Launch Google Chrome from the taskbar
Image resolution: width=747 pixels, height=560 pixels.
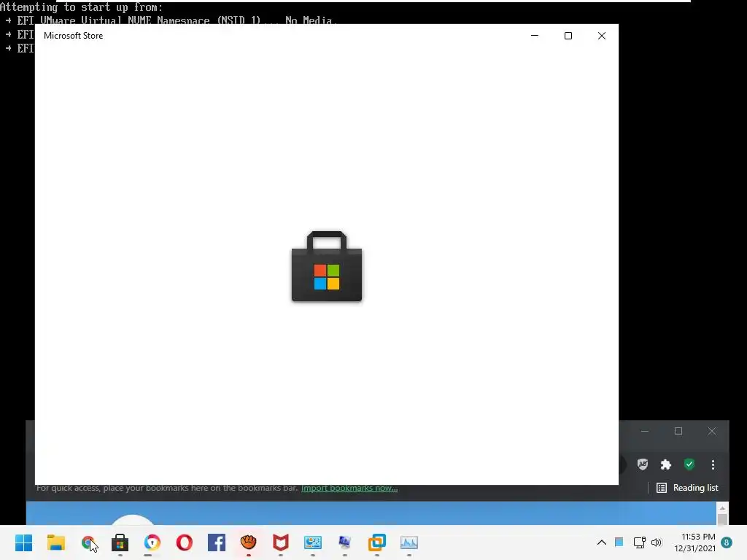tap(88, 542)
